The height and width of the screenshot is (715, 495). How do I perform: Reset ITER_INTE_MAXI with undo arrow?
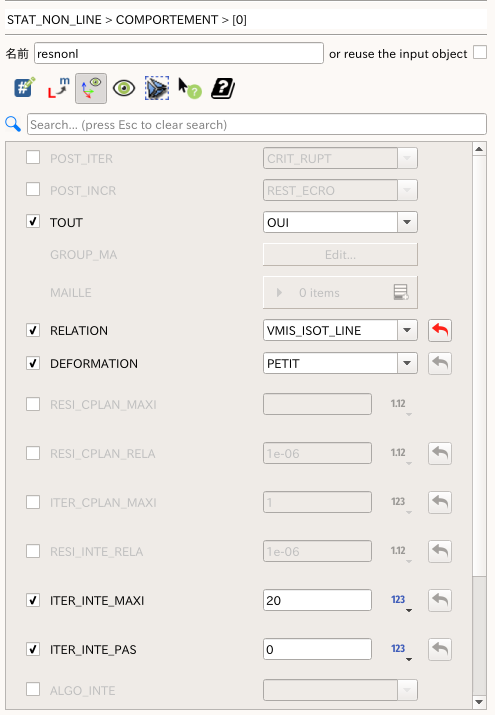pyautogui.click(x=440, y=600)
